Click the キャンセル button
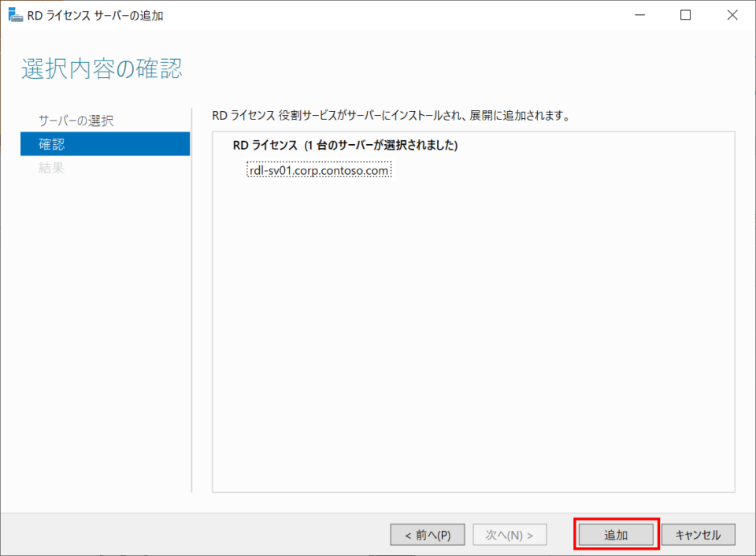756x556 pixels. [x=699, y=534]
